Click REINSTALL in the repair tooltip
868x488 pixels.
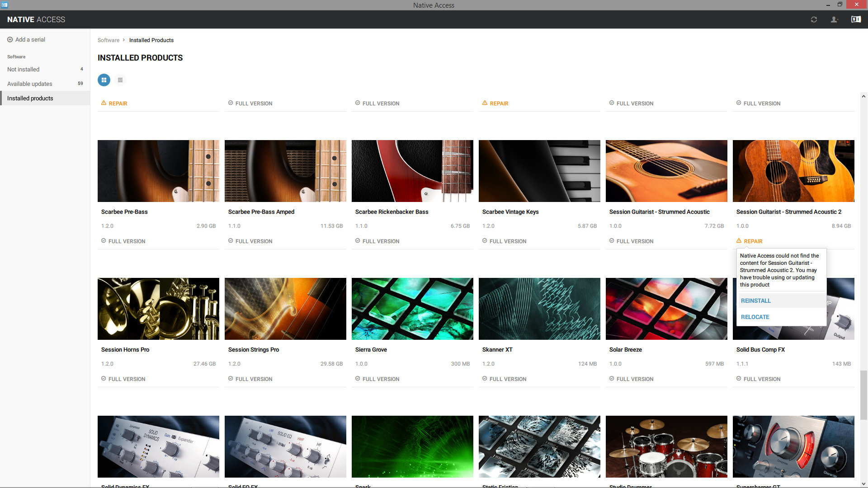(755, 300)
